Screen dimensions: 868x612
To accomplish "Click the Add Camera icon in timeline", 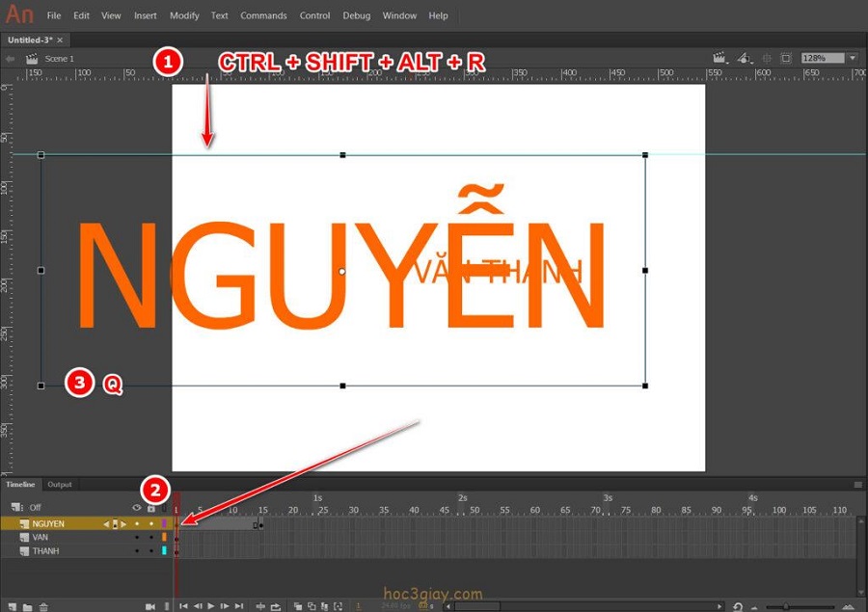I will click(150, 606).
